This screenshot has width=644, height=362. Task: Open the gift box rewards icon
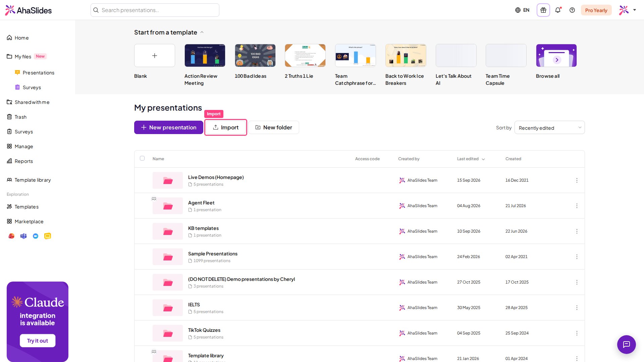[543, 10]
